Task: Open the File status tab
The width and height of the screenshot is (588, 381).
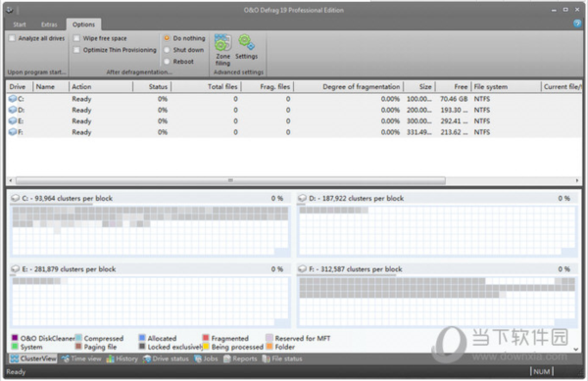Action: [x=282, y=358]
